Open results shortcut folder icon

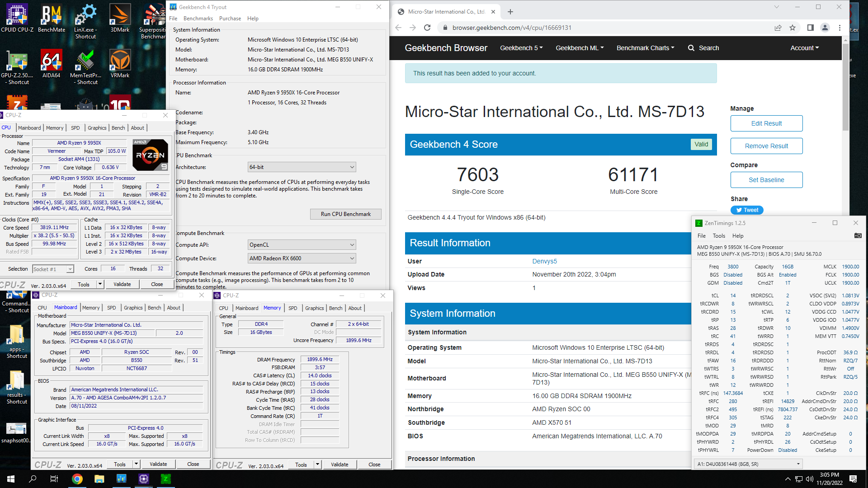click(17, 387)
